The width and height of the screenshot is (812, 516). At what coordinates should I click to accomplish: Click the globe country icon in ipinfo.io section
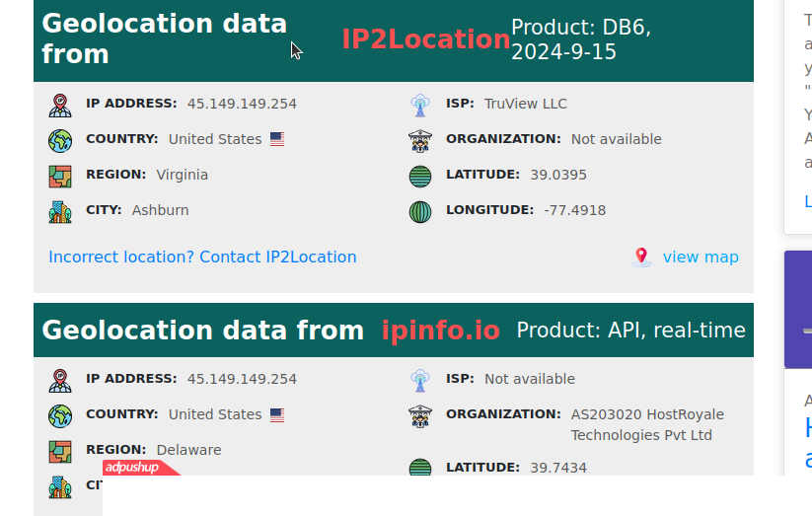tap(60, 416)
